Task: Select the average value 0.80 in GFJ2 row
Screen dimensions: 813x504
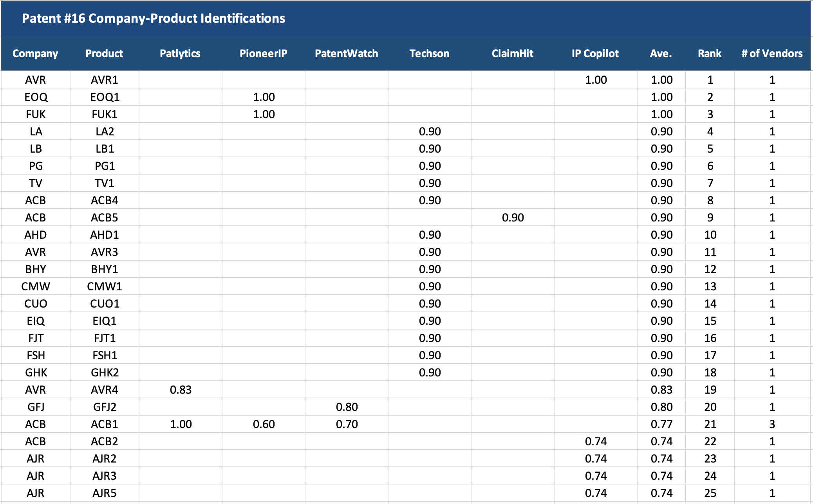Action: coord(662,407)
